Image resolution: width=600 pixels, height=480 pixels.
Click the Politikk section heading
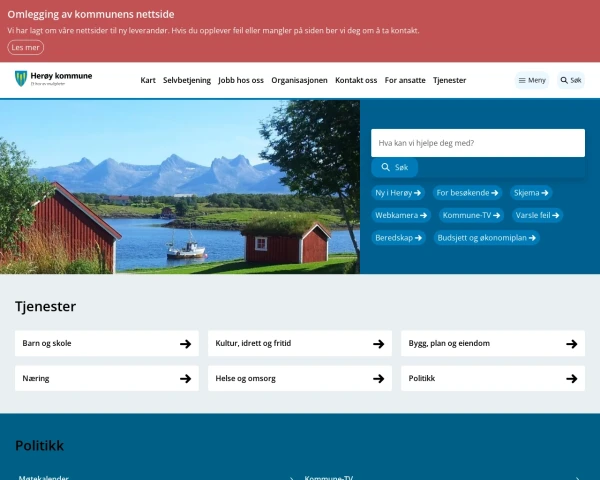pos(39,446)
